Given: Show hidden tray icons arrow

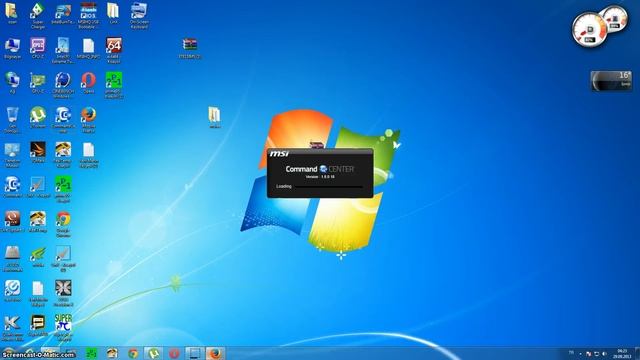Looking at the screenshot, I should point(580,354).
